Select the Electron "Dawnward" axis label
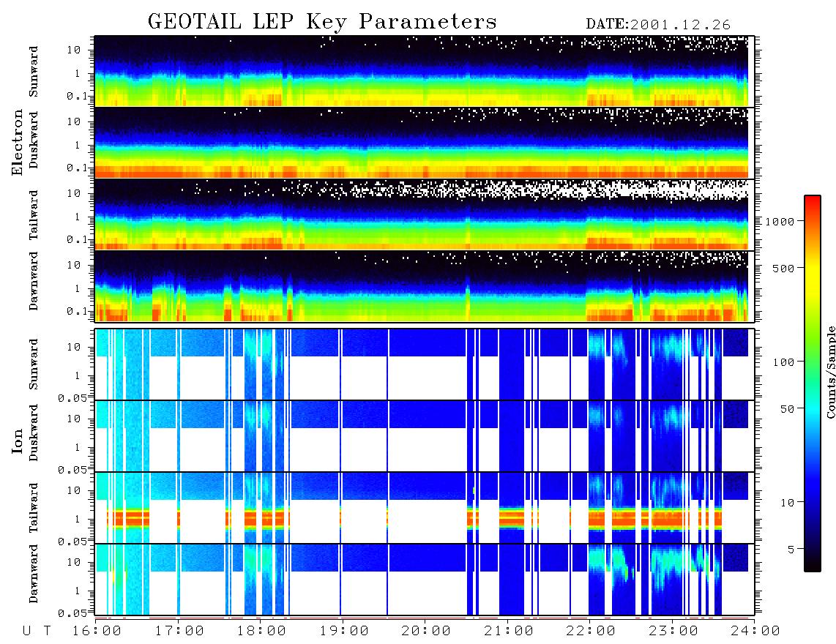836x644 pixels. click(34, 282)
